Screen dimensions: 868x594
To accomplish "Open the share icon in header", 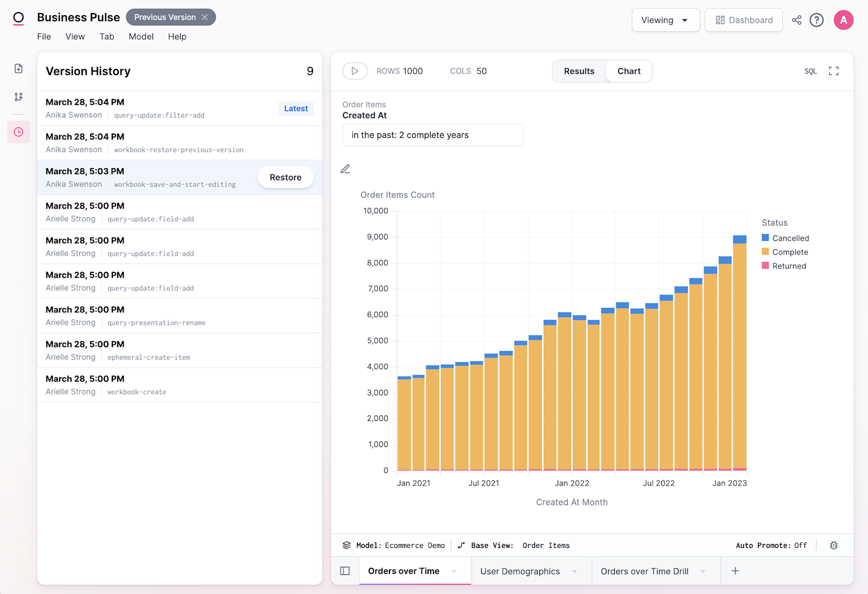I will (796, 20).
